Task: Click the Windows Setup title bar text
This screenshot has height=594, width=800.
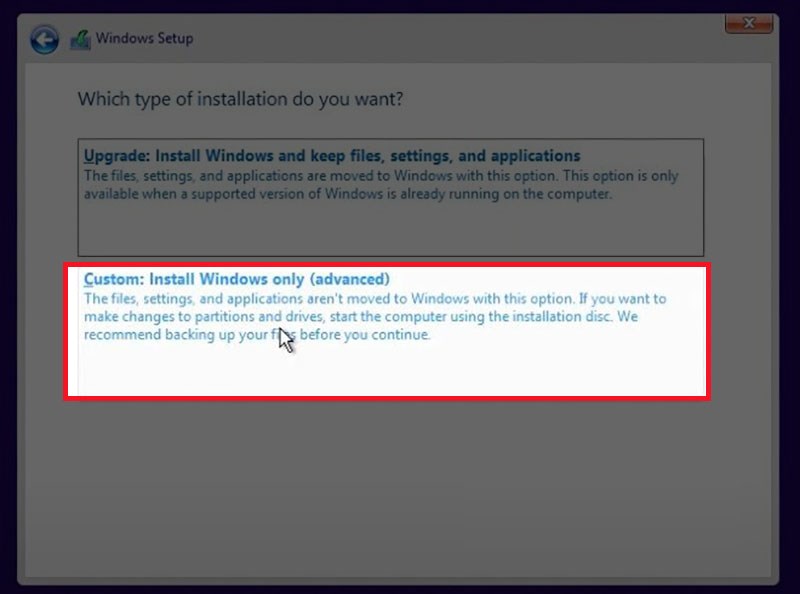Action: point(143,38)
